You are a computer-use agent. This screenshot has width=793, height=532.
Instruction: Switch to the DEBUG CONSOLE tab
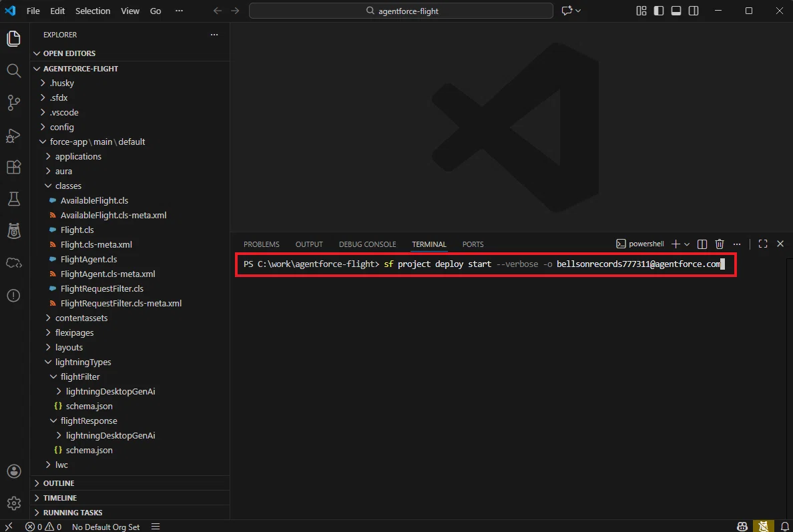[x=367, y=244]
